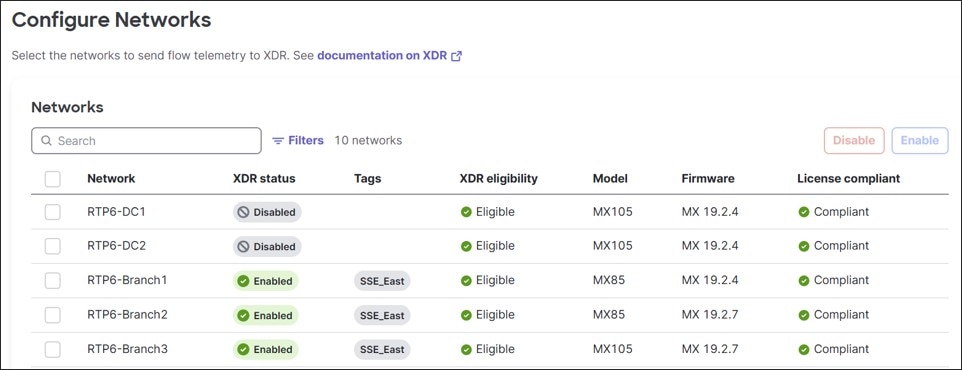
Task: Click the RTP6-Branch1 network name
Action: (x=128, y=280)
